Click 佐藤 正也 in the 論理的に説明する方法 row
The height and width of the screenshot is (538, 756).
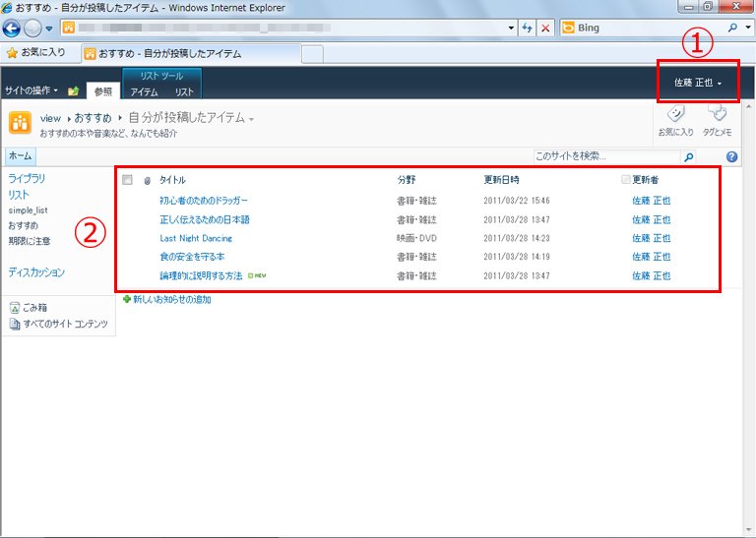click(x=652, y=275)
